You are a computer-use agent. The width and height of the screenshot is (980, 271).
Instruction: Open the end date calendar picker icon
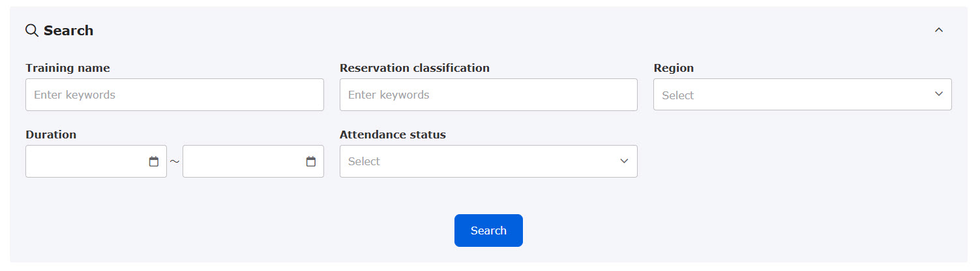point(311,161)
